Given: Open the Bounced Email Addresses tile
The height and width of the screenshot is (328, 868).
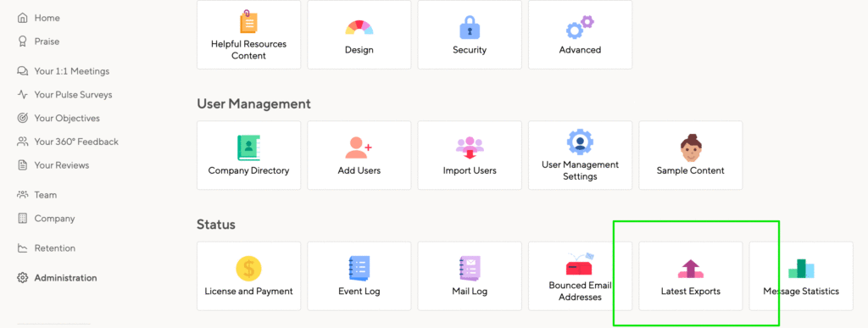Looking at the screenshot, I should [x=580, y=276].
